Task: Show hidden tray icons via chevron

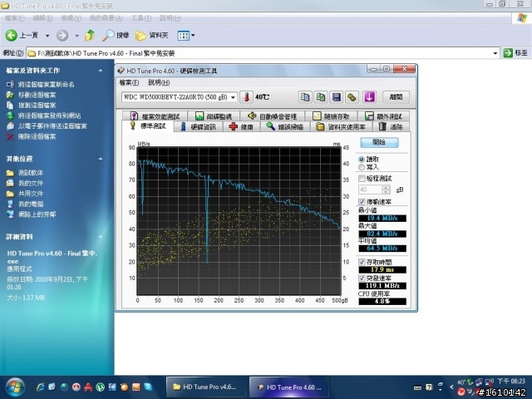Action: (451, 387)
